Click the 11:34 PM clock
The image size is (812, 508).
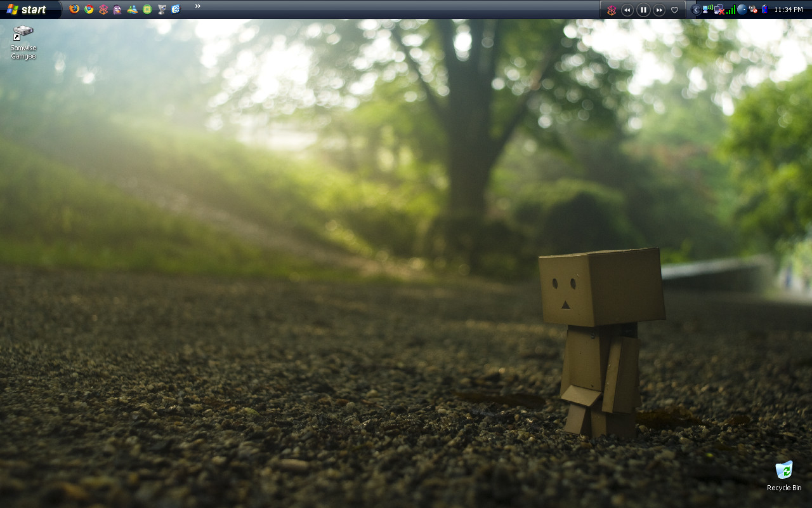coord(789,10)
